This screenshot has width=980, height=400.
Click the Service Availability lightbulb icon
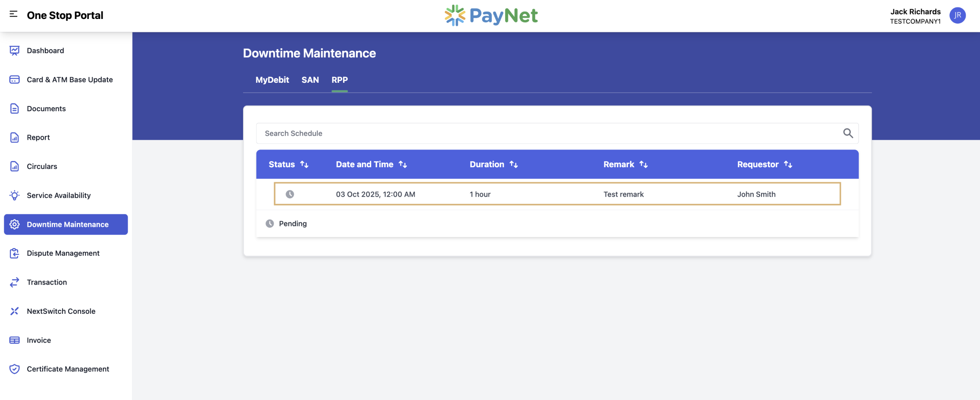coord(14,195)
